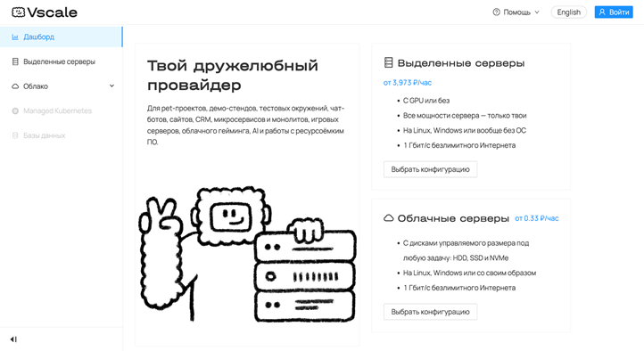Click the server icon beside Выделенные серверы heading
Screen dimensions: 644x351
point(388,62)
